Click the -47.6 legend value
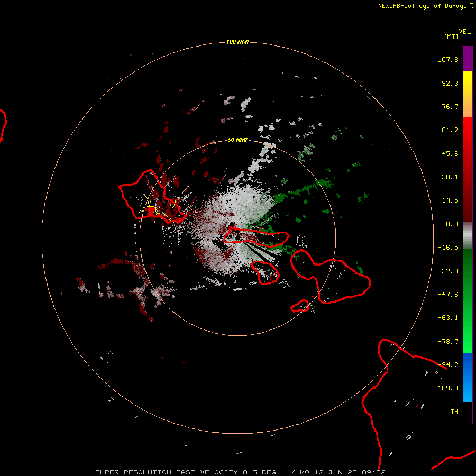Screen dimensions: 476x476 click(x=448, y=295)
